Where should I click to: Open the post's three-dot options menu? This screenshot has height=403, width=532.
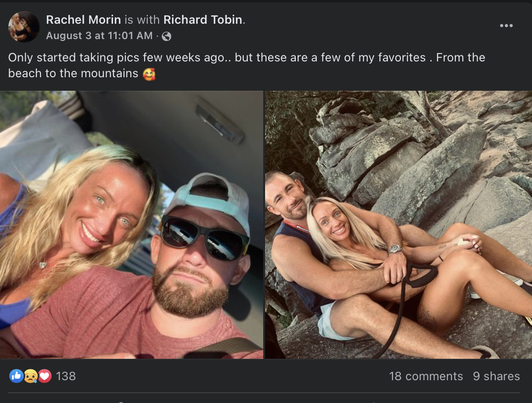tap(506, 26)
